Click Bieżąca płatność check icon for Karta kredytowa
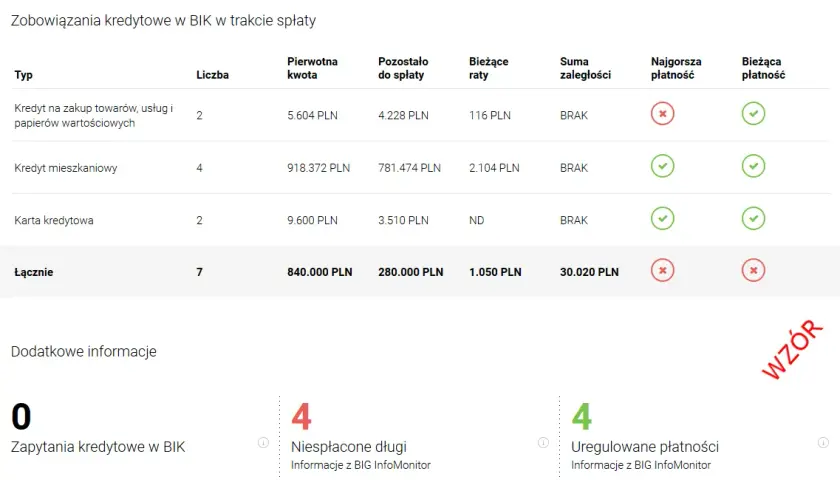The image size is (840, 480). click(x=753, y=219)
